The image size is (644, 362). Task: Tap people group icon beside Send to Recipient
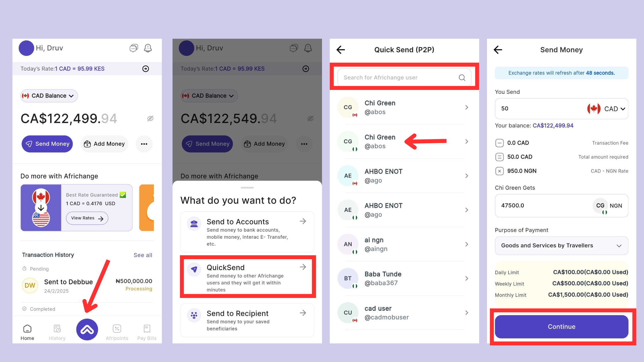(194, 315)
